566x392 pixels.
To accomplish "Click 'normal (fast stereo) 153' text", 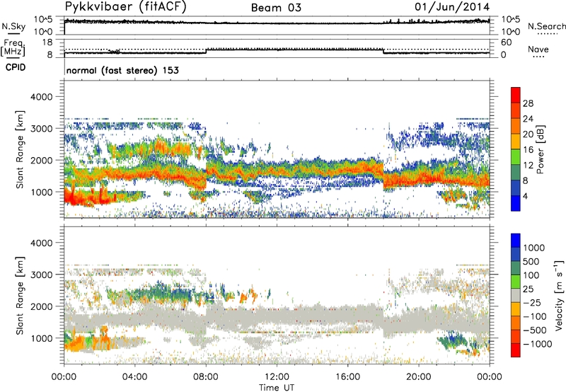I will coord(122,70).
